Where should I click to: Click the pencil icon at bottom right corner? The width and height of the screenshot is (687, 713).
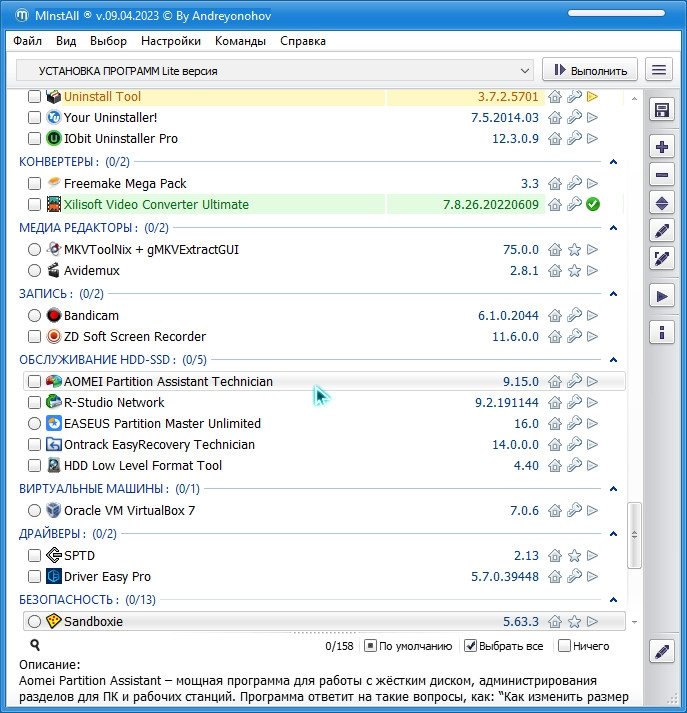pyautogui.click(x=662, y=652)
